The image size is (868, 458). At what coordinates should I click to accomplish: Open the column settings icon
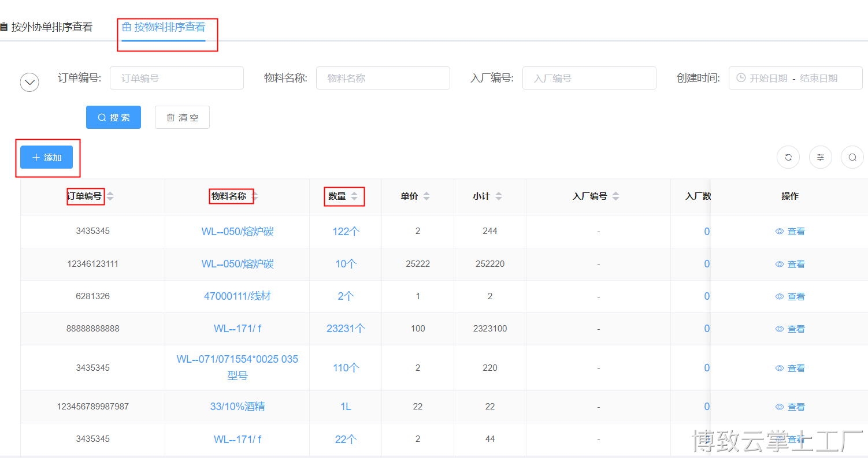click(x=820, y=157)
